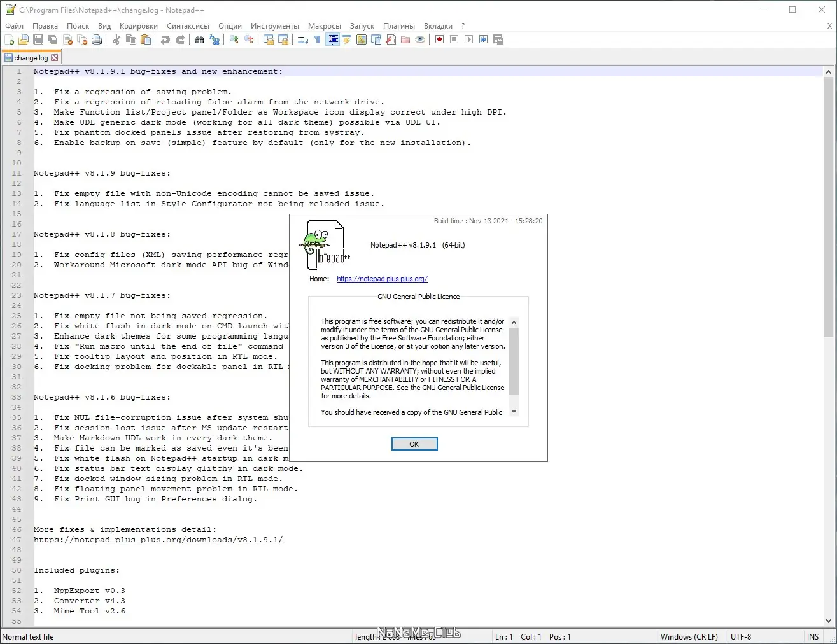Click the editor scrollbar up arrow

click(828, 72)
